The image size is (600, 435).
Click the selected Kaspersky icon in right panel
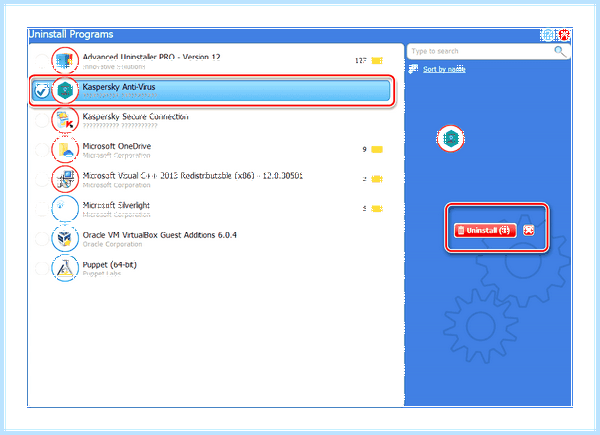click(x=451, y=138)
